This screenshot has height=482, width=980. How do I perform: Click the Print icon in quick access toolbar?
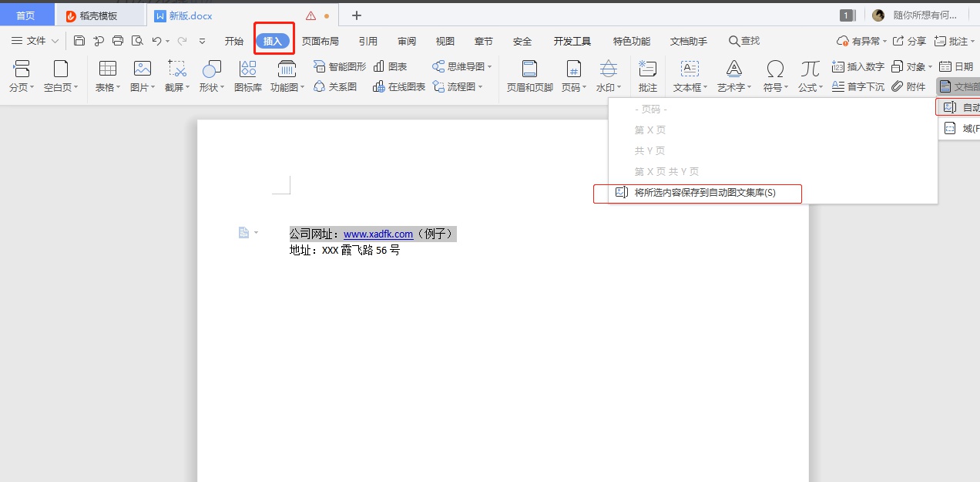point(118,41)
